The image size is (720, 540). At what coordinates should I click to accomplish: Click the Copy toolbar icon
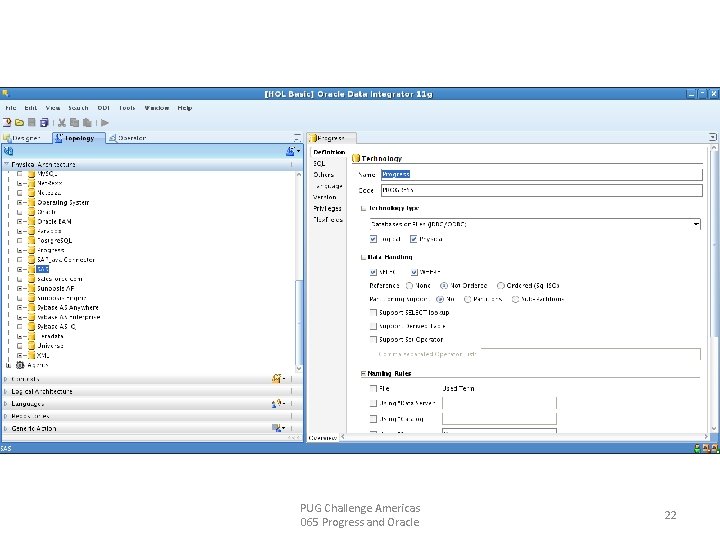pos(74,123)
